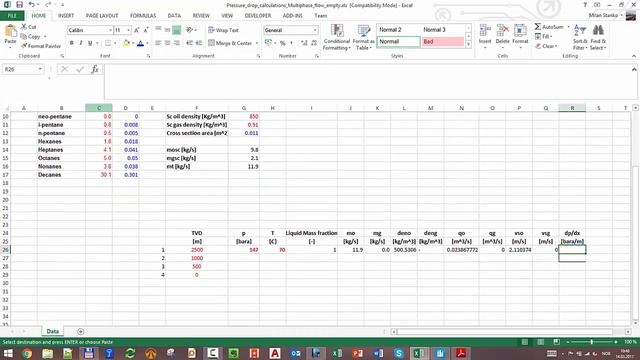
Task: Apply italic formatting
Action: click(81, 43)
